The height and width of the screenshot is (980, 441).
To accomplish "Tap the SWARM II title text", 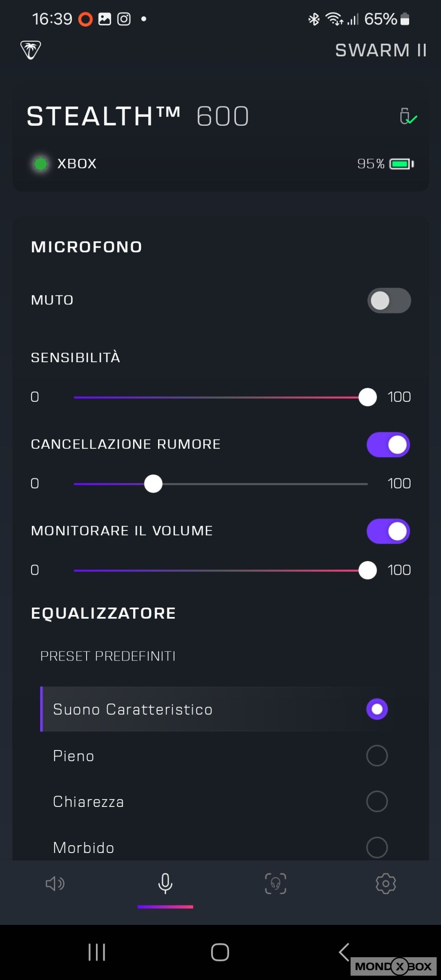I will coord(381,50).
